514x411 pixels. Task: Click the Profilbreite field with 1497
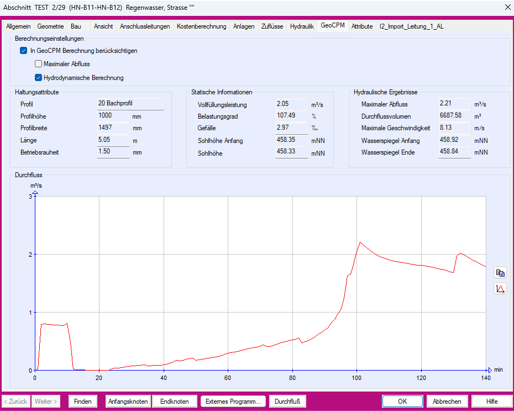[x=113, y=128]
